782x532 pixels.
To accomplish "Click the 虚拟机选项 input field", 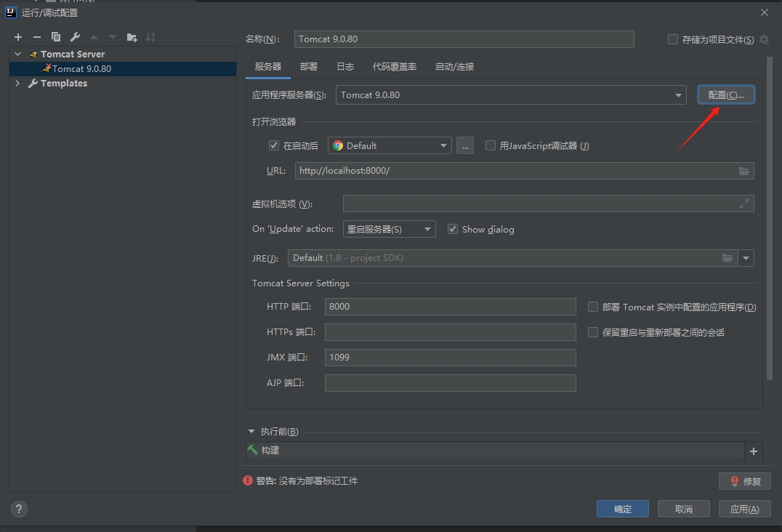I will tap(549, 203).
